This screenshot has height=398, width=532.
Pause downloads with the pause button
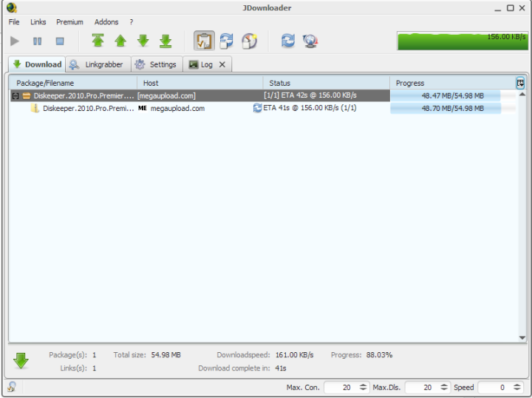(38, 41)
